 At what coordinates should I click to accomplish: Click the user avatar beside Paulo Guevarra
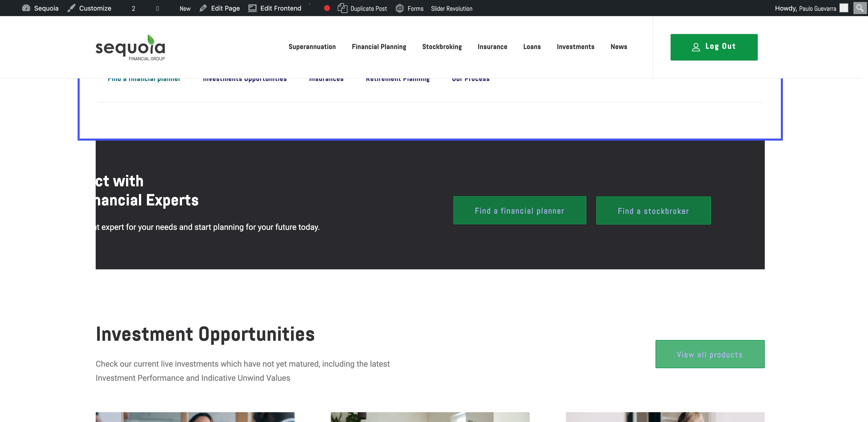coord(843,8)
